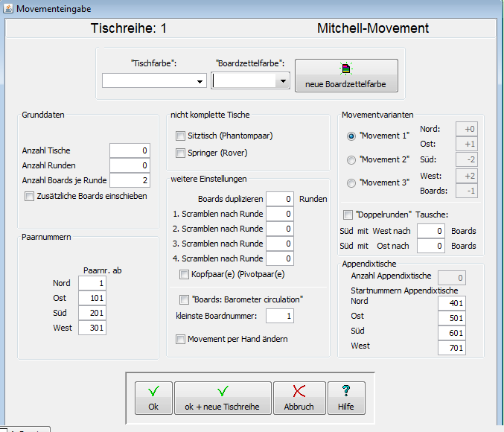Select the Movement 2 radio button
This screenshot has width=504, height=432.
coord(351,160)
